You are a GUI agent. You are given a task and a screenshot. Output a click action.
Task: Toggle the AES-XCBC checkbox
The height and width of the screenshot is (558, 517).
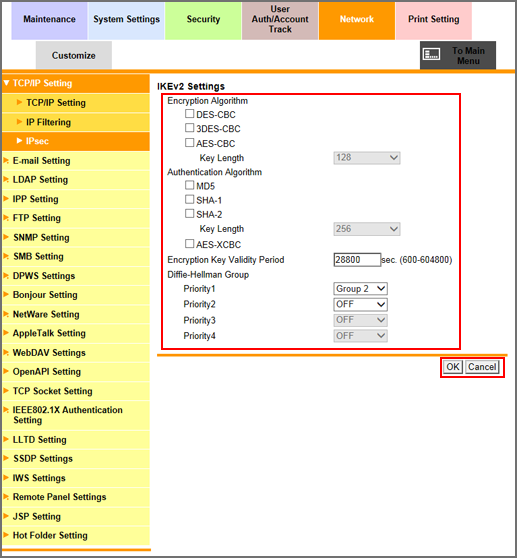190,244
